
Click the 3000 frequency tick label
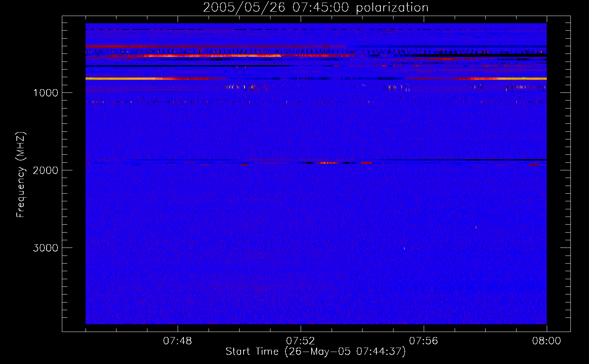(46, 248)
